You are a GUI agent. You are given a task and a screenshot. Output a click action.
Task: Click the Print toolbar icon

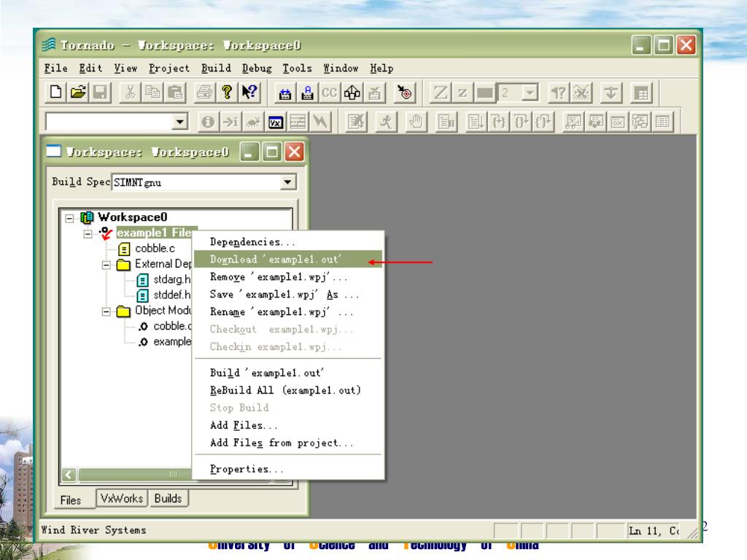[x=205, y=92]
